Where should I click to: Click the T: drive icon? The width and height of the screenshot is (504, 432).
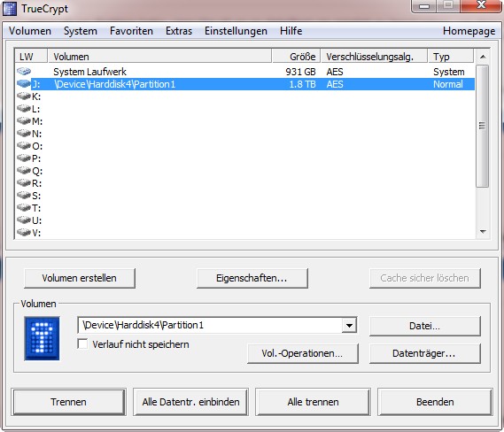click(x=24, y=208)
